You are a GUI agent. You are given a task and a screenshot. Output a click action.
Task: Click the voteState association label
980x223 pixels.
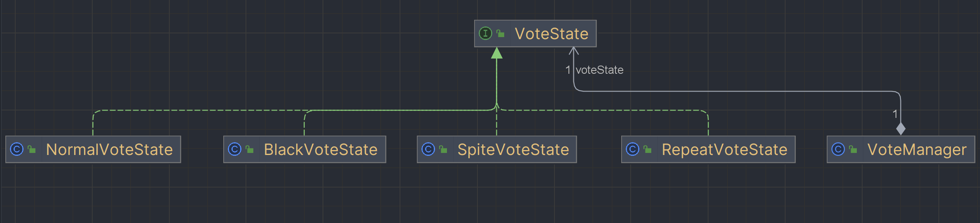pos(599,70)
